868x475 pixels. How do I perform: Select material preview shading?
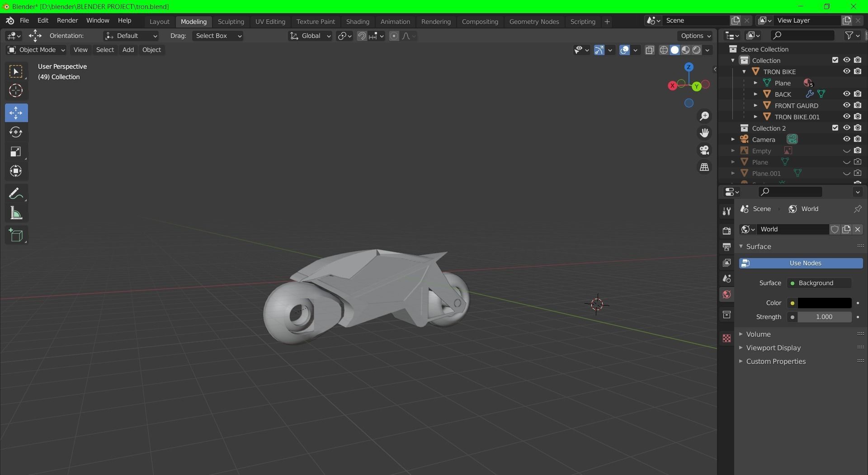point(686,50)
